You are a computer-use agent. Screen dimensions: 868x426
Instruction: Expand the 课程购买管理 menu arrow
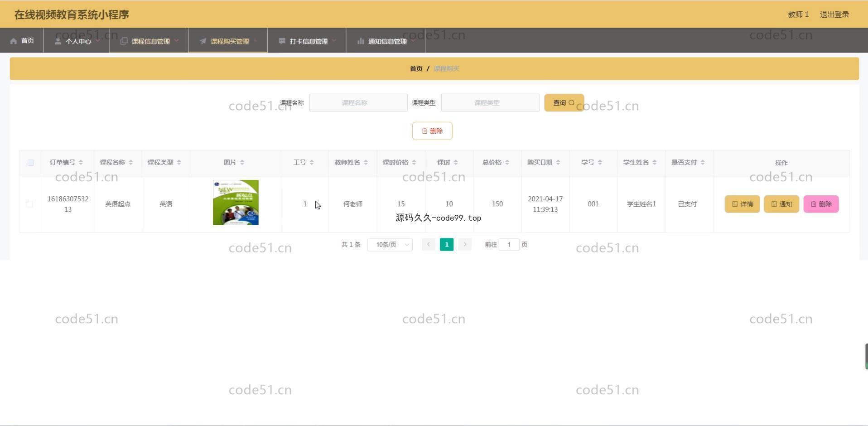tap(256, 41)
